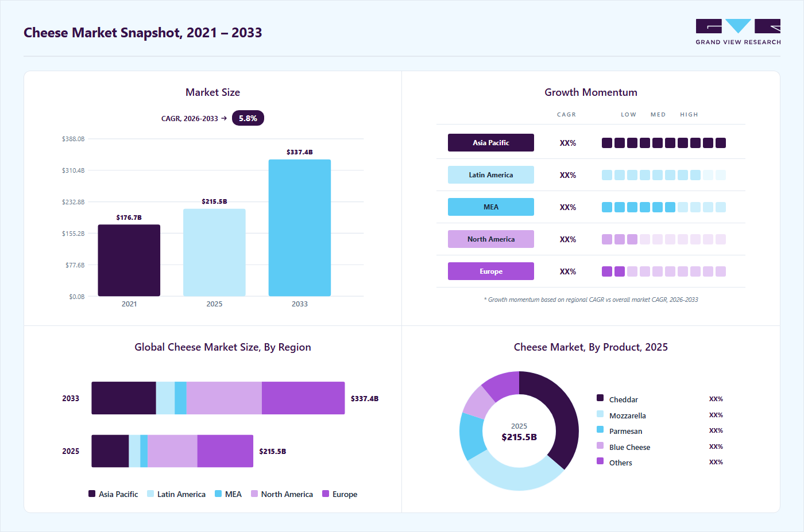Click the first MEA momentum square
Viewport: 804px width, 532px height.
coord(607,207)
